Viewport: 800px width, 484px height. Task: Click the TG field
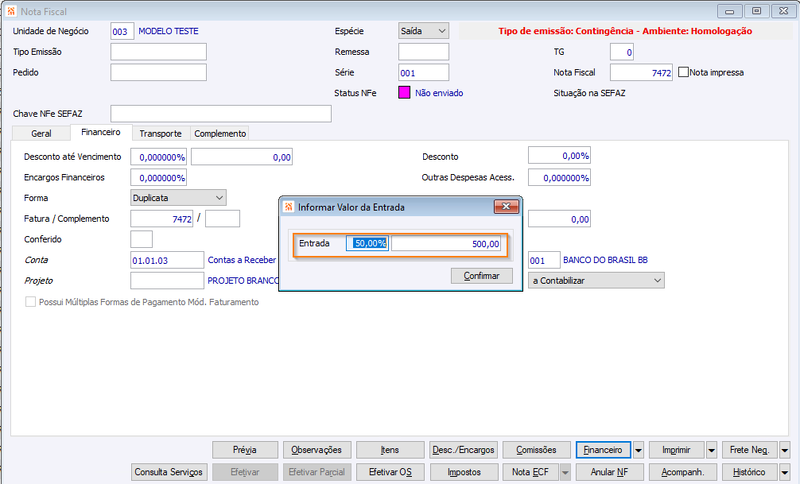click(622, 52)
